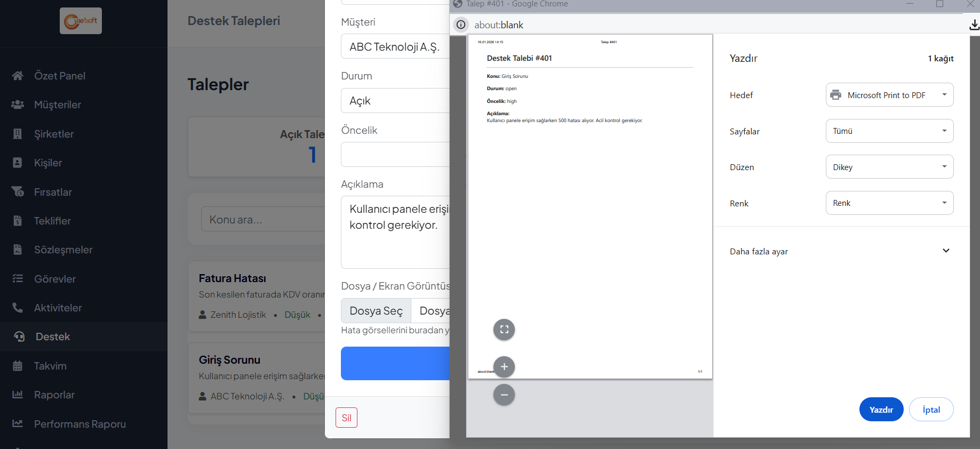This screenshot has height=449, width=980.
Task: Click the Dosya Seç file chooser button
Action: pos(376,311)
